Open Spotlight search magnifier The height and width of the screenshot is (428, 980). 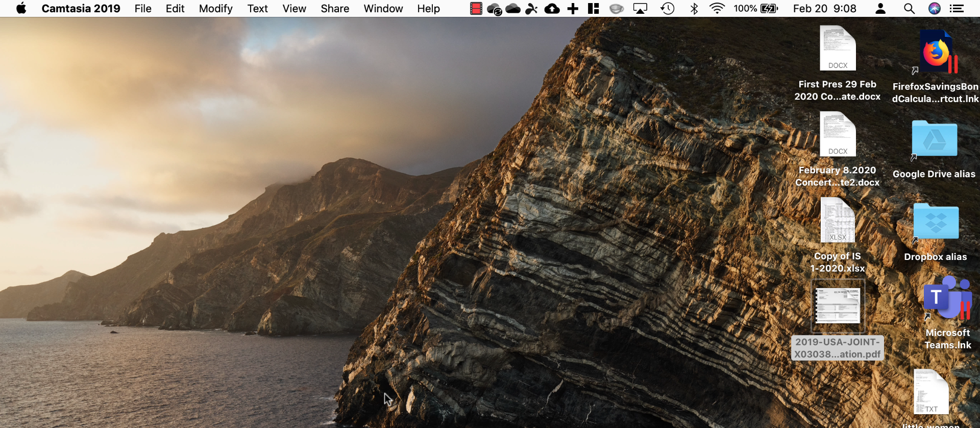(909, 9)
